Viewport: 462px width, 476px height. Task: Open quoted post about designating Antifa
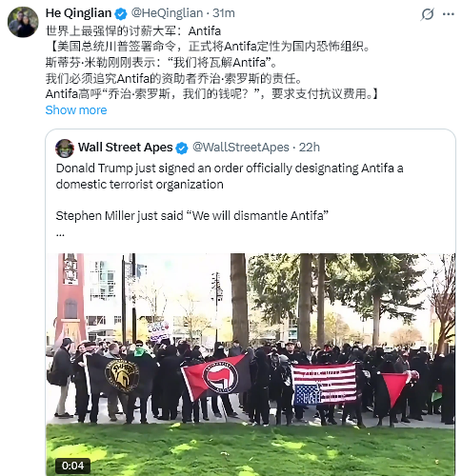(230, 176)
